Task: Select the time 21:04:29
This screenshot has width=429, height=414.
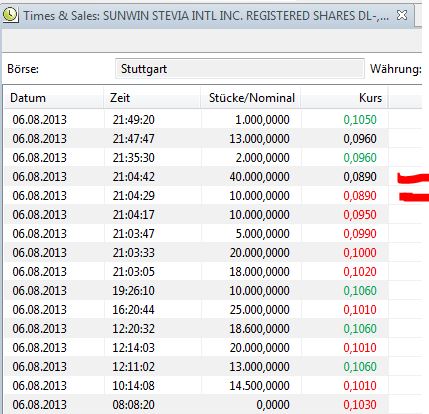Action: pyautogui.click(x=134, y=196)
